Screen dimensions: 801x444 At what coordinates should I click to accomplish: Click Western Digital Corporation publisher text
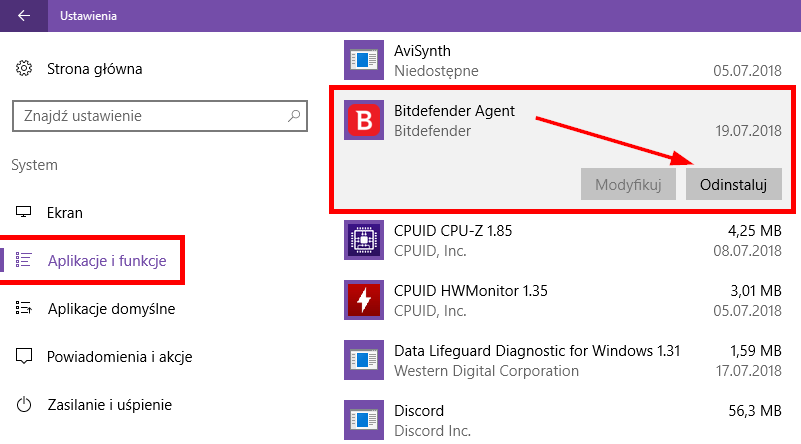click(486, 371)
